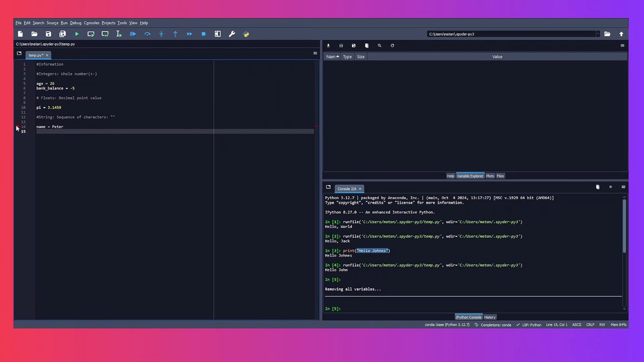Viewport: 644px width, 362px height.
Task: Run the file with the green play icon
Action: (76, 34)
